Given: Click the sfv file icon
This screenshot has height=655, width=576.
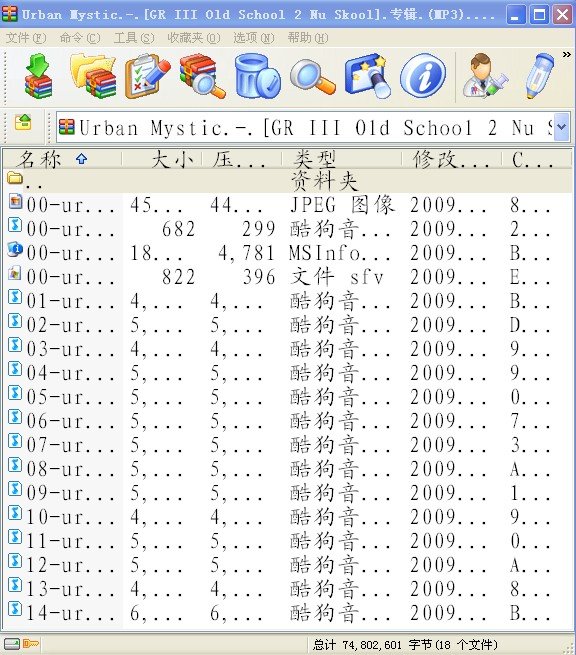Looking at the screenshot, I should (15, 274).
